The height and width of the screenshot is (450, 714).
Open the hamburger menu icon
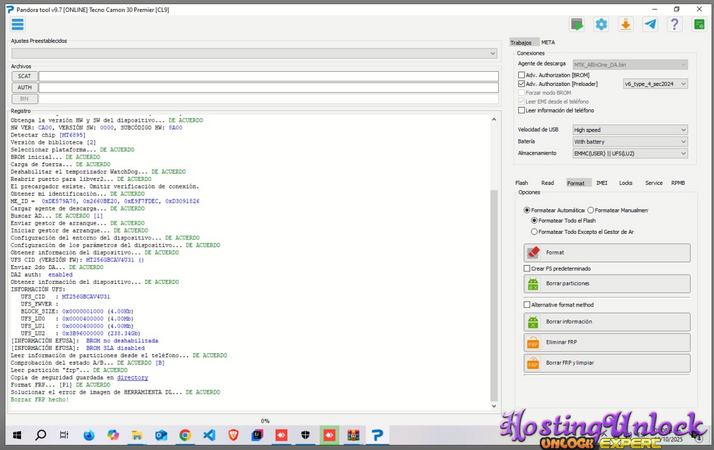click(17, 24)
